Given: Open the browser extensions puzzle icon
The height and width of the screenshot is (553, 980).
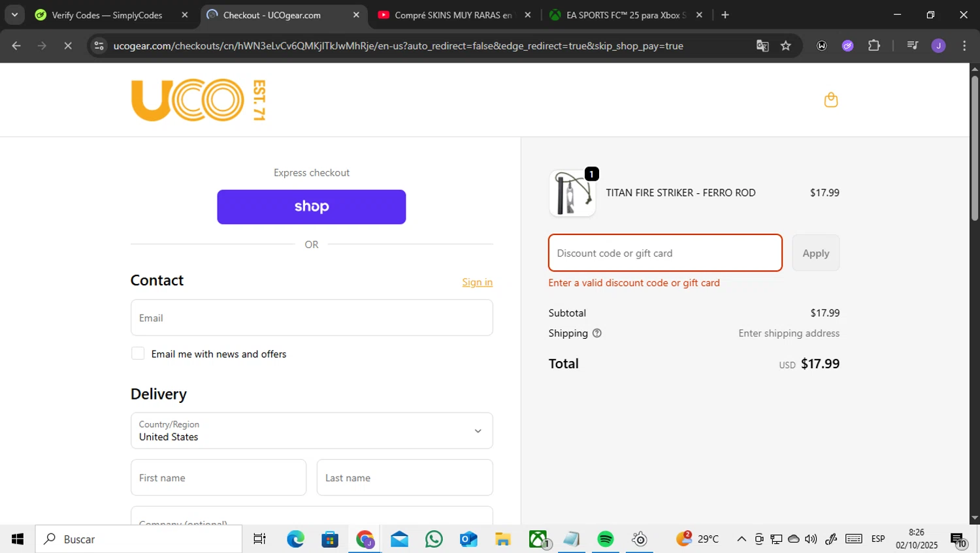Looking at the screenshot, I should [x=874, y=46].
